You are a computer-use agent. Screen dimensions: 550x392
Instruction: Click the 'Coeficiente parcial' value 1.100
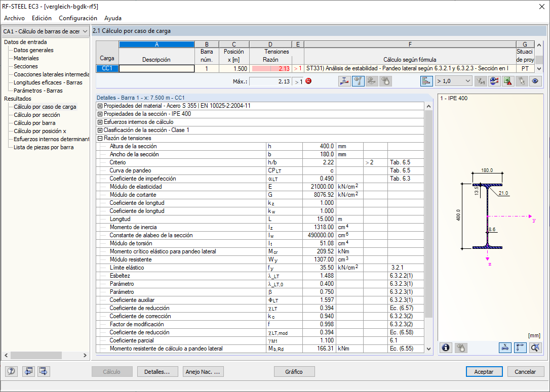(x=319, y=340)
